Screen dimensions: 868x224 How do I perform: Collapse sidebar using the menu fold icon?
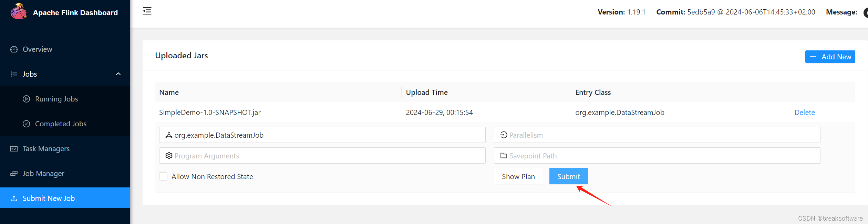[147, 11]
